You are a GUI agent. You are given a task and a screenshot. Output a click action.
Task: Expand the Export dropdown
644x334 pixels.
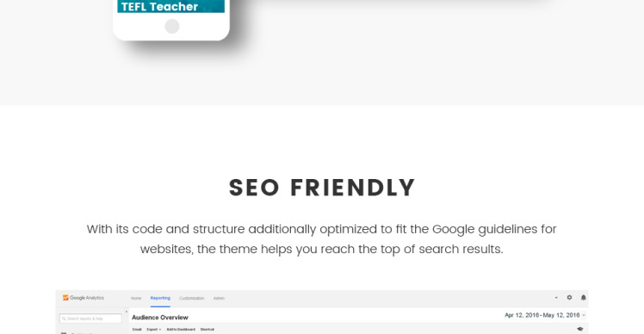point(153,330)
